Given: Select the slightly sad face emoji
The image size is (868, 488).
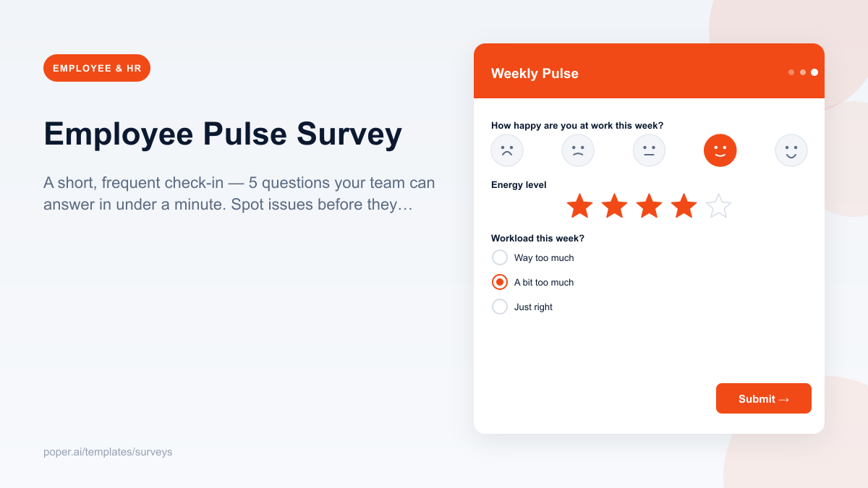Looking at the screenshot, I should click(x=578, y=150).
